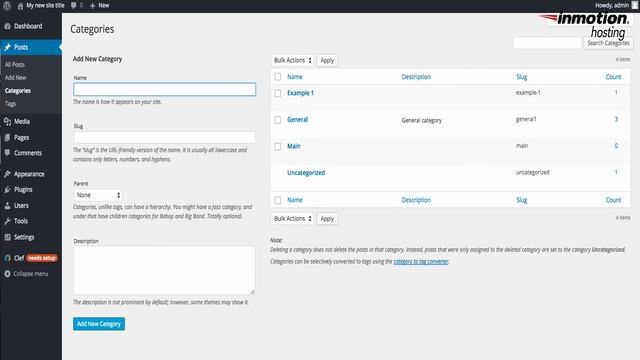Image resolution: width=640 pixels, height=360 pixels.
Task: Sort by Description column header
Action: coord(416,77)
